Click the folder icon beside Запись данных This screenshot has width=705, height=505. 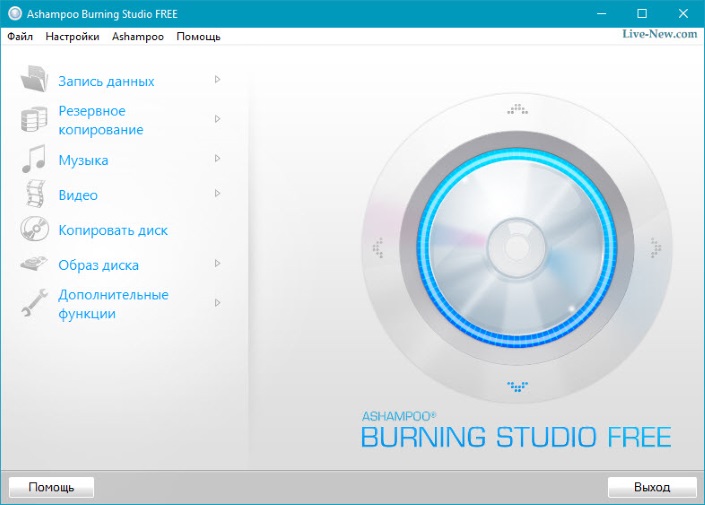pyautogui.click(x=34, y=79)
